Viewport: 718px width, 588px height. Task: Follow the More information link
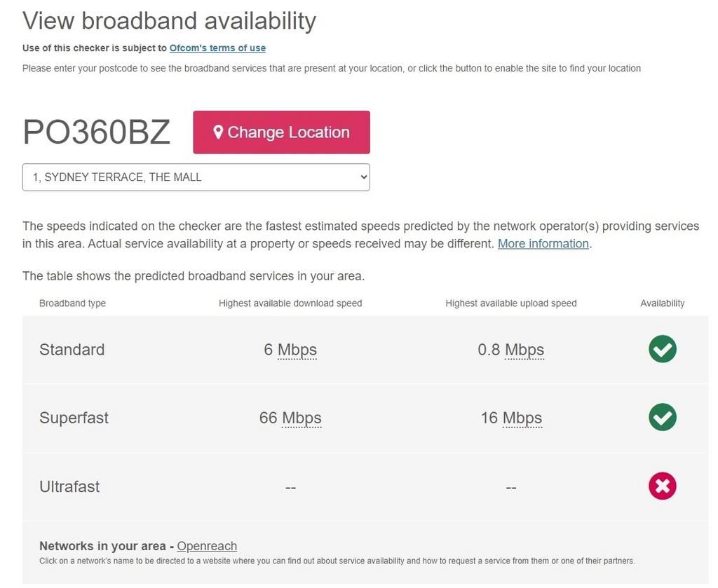click(x=543, y=244)
